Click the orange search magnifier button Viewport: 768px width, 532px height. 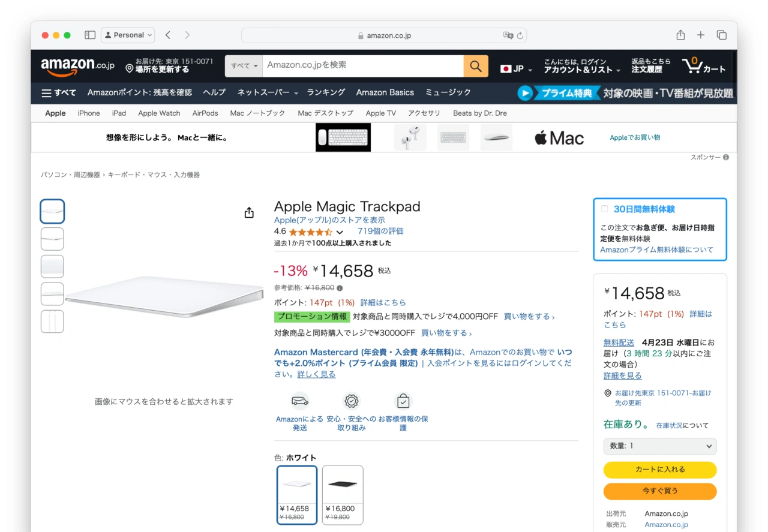tap(475, 66)
